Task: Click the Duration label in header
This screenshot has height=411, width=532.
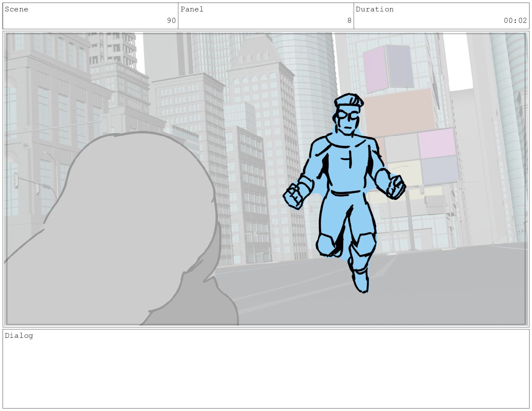Action: pyautogui.click(x=374, y=9)
